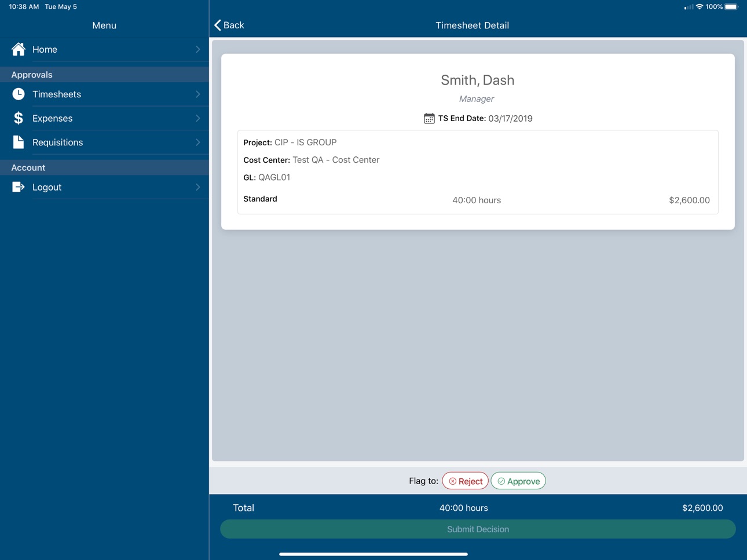Tap the 10:38 AM clock in status bar
This screenshot has height=560, width=747.
(x=24, y=7)
